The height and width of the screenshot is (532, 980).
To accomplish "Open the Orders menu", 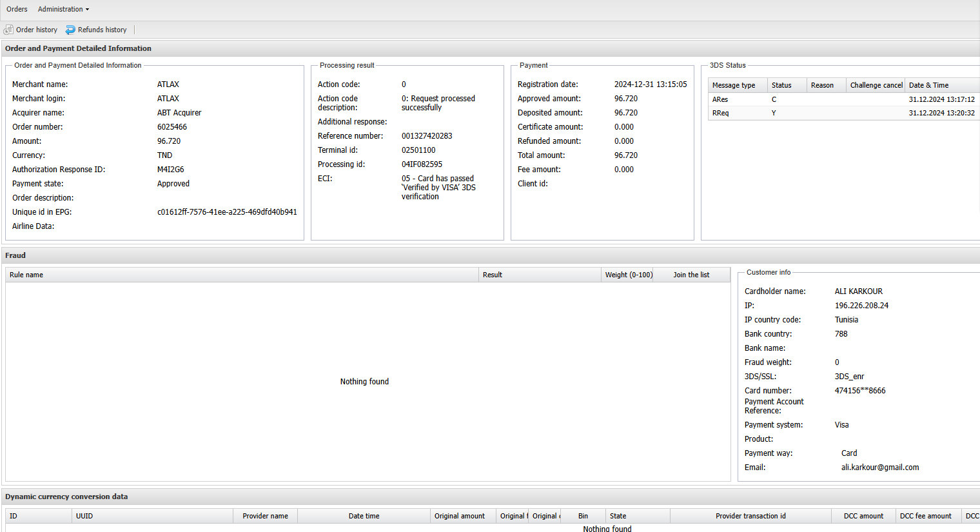I will pyautogui.click(x=17, y=9).
